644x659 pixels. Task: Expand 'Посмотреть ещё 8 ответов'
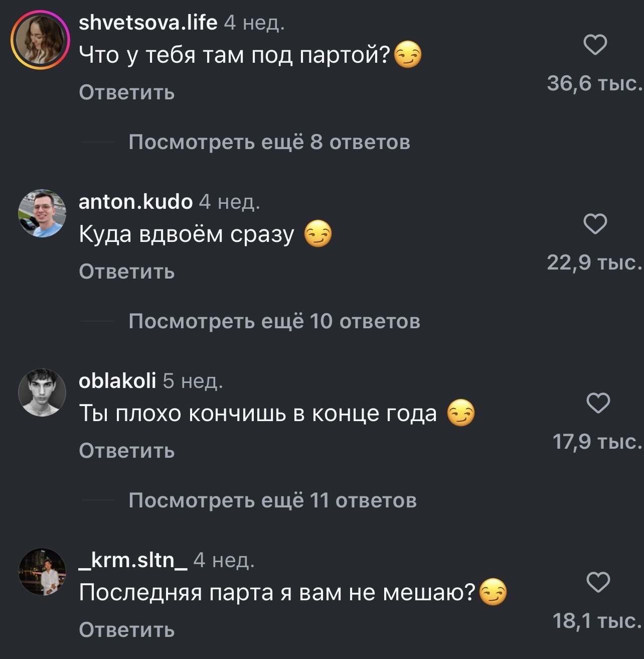click(269, 142)
